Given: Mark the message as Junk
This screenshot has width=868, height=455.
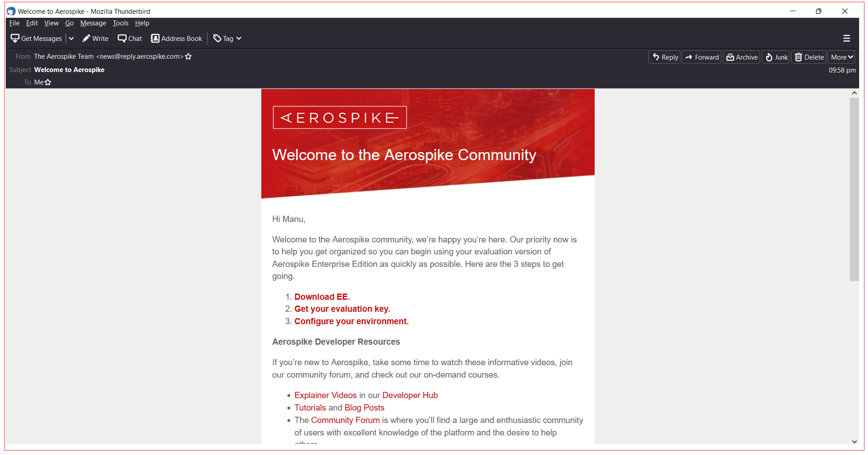Looking at the screenshot, I should pos(776,57).
